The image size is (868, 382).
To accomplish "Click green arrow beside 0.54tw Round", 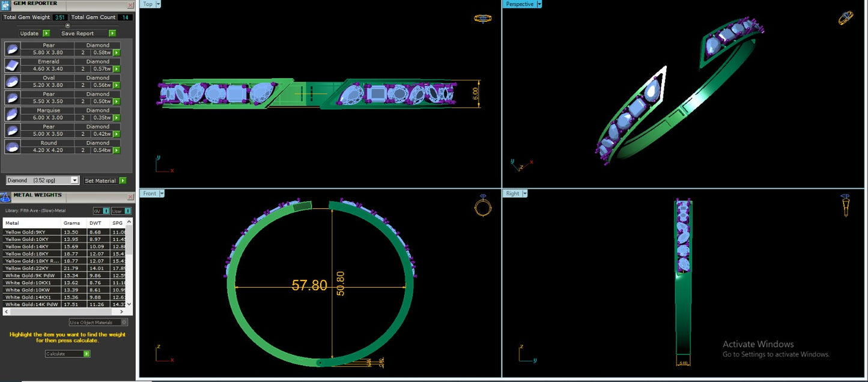I will coord(117,150).
